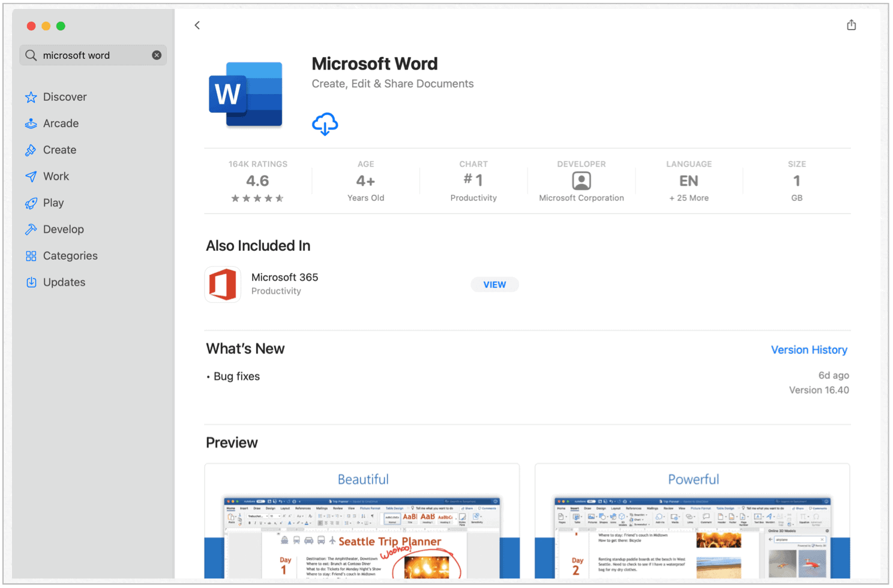The image size is (893, 588).
Task: Open the Create section
Action: point(59,150)
